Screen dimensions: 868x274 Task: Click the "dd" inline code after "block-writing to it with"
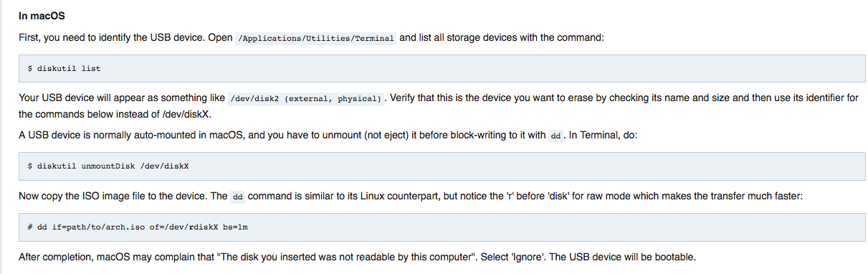point(556,136)
